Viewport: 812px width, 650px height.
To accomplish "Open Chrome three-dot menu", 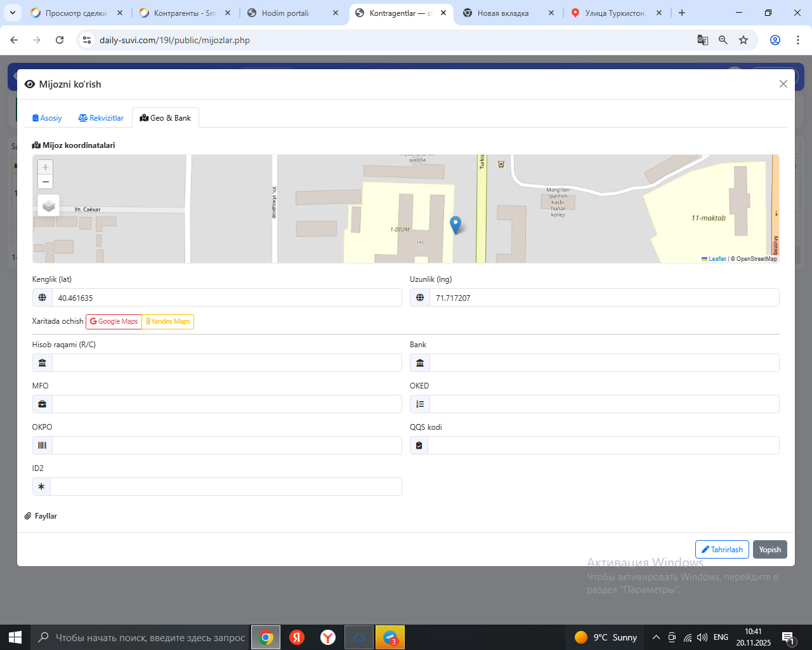I will (797, 40).
